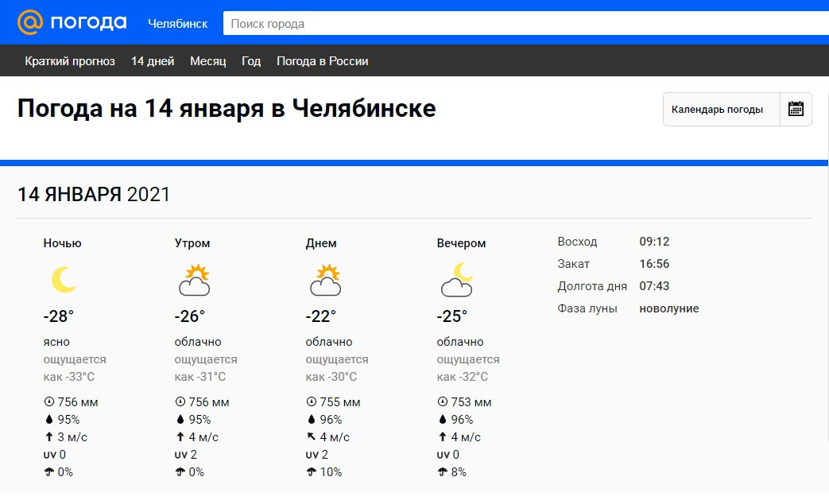Click the umbrella precipitation icon under Ночью
The width and height of the screenshot is (829, 504).
49,471
